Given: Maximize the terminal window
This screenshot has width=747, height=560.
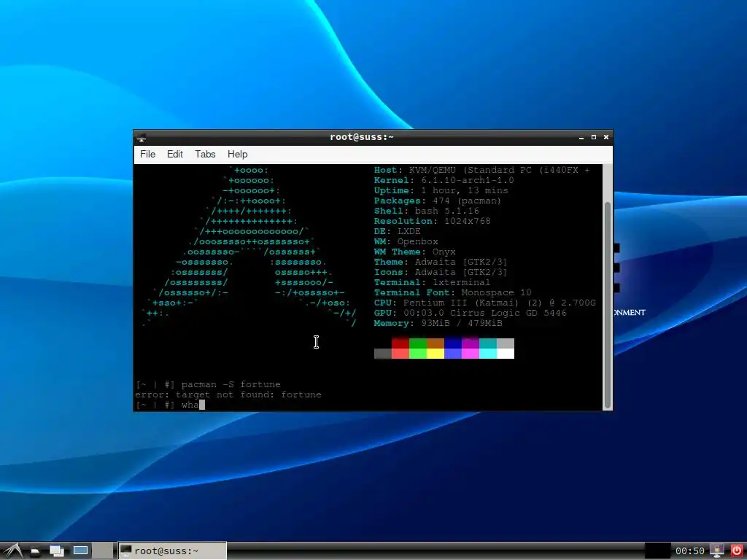Looking at the screenshot, I should 594,137.
